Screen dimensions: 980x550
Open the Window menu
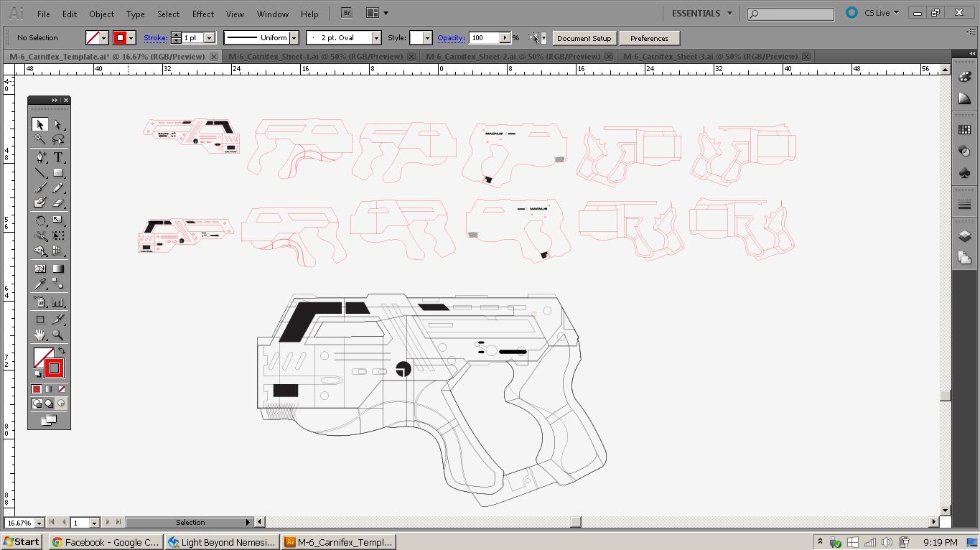tap(273, 14)
